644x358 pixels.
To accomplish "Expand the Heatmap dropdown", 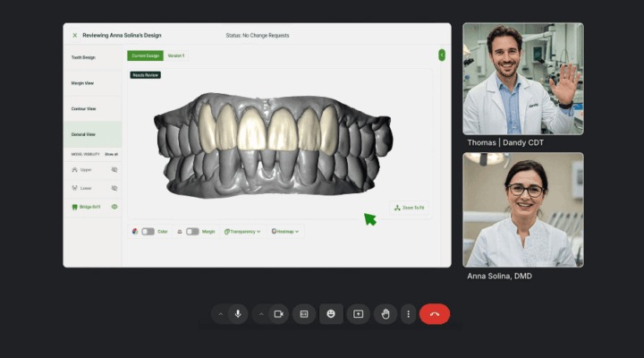I will pyautogui.click(x=285, y=231).
